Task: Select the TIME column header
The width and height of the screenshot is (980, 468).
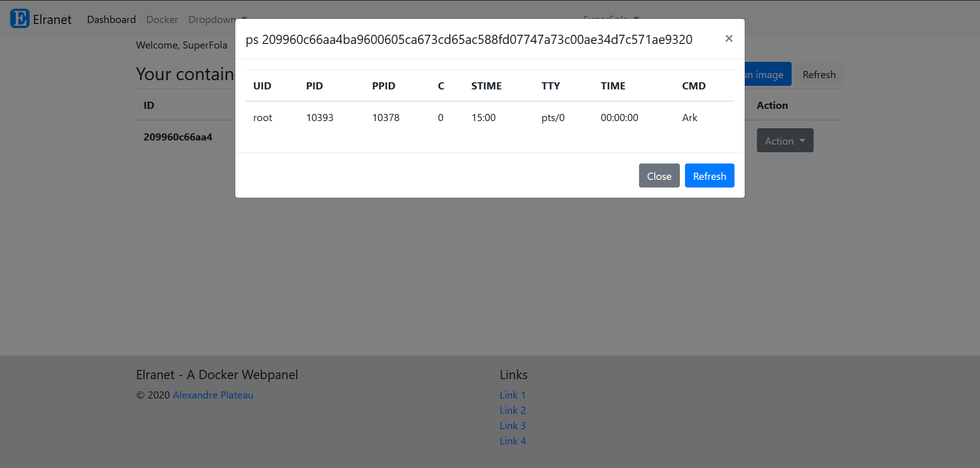Action: pos(613,86)
